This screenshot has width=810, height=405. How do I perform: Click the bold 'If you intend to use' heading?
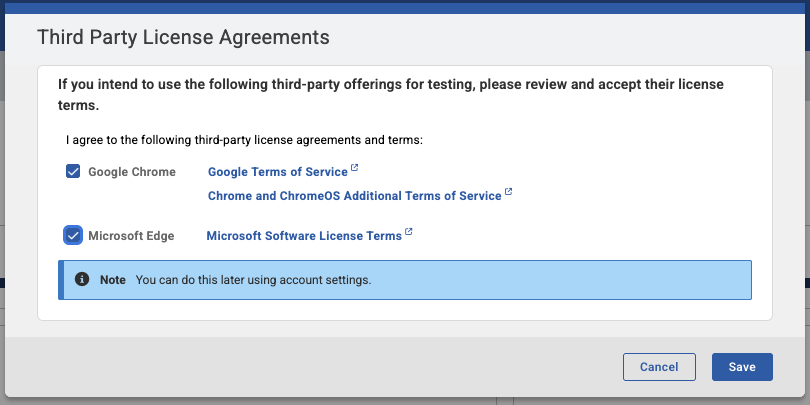pos(391,95)
